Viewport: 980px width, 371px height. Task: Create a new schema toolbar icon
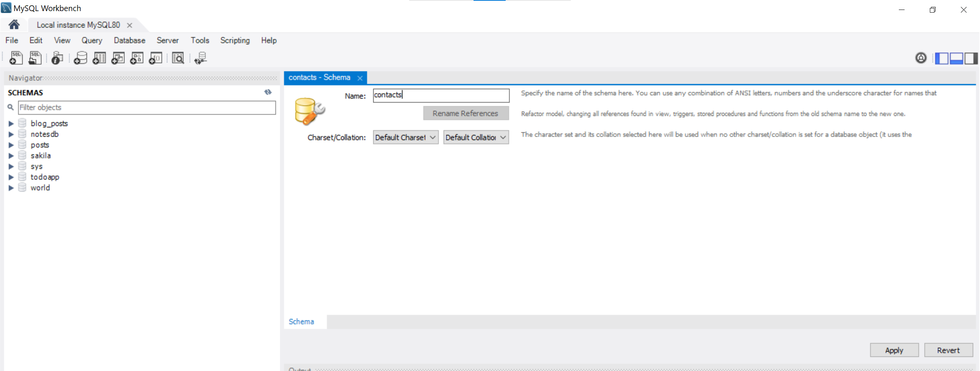point(80,58)
